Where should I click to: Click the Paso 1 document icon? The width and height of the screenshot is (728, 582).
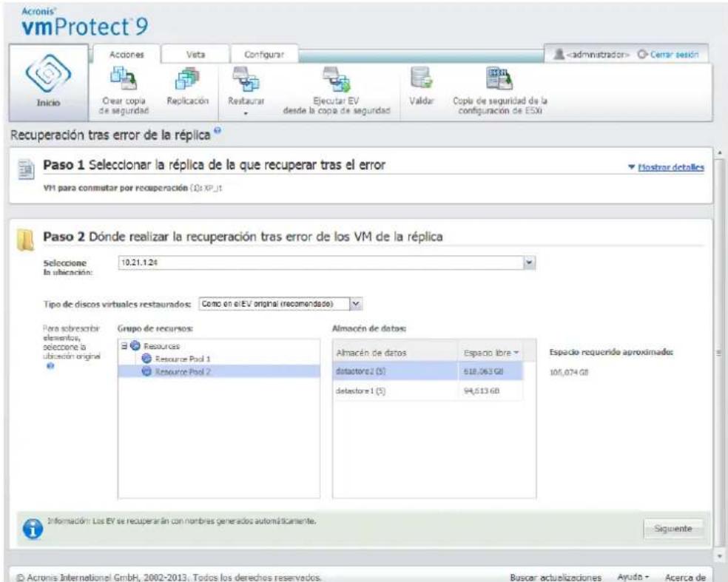26,169
